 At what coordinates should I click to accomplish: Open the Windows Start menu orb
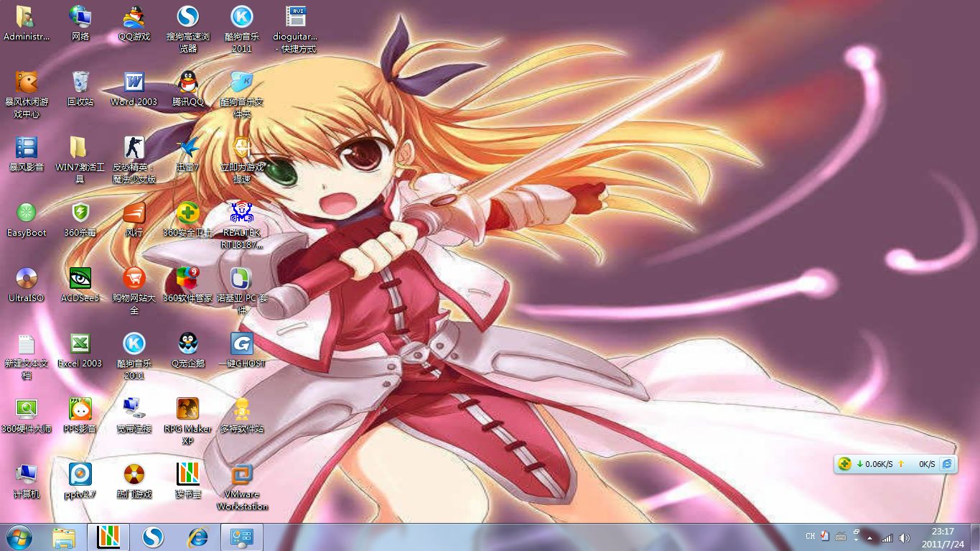tap(19, 537)
